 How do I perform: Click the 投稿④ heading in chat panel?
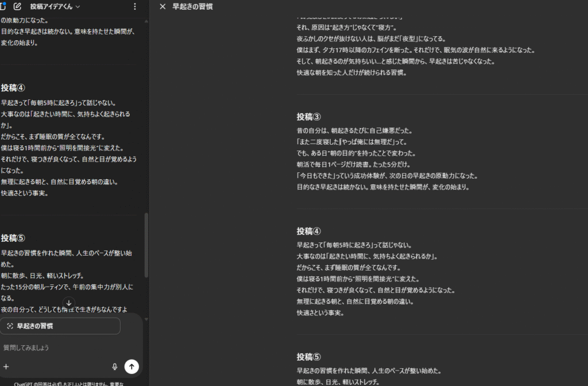13,88
